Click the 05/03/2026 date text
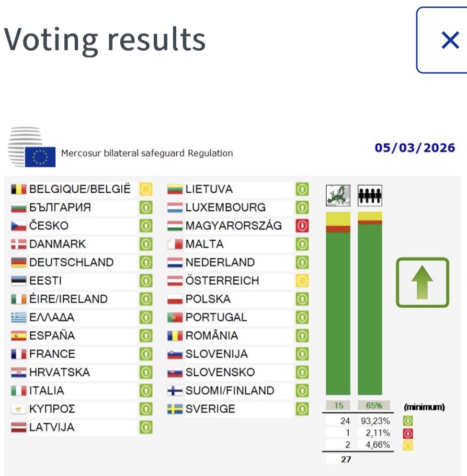The height and width of the screenshot is (476, 467). (415, 147)
